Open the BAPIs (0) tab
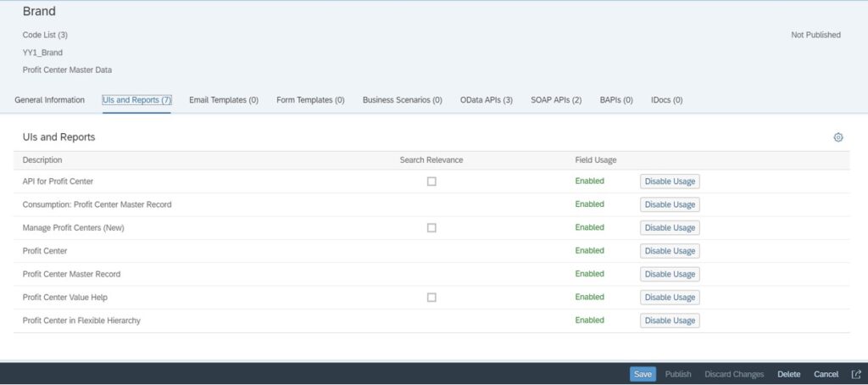 [616, 100]
